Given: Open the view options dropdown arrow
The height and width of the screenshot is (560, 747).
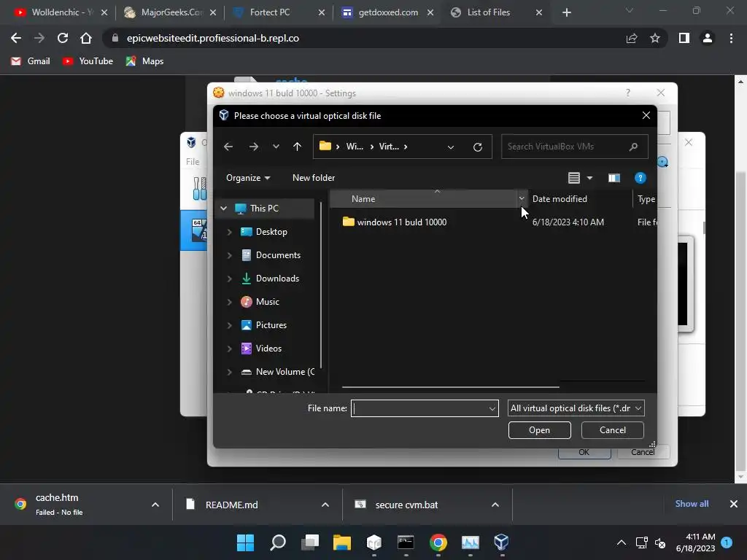Looking at the screenshot, I should [589, 178].
